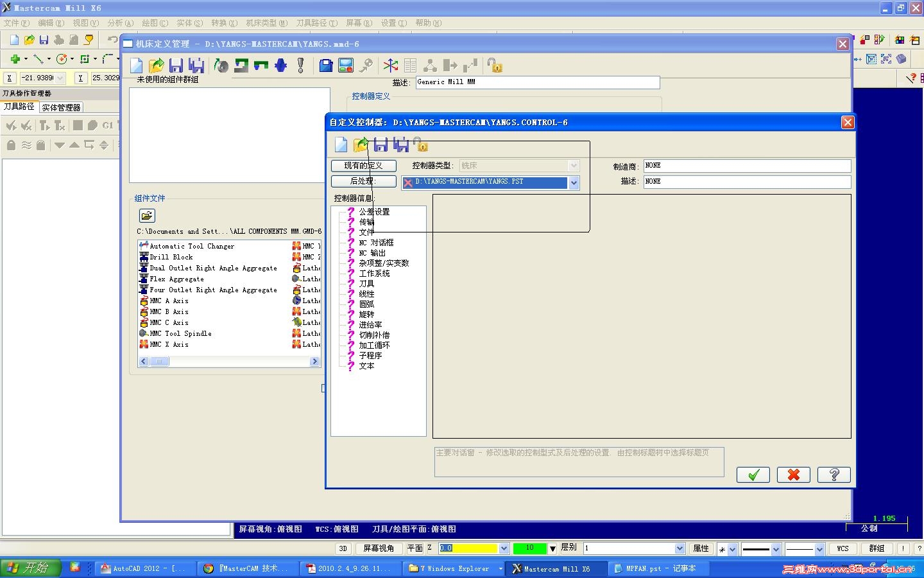Save the control definition file
The image size is (924, 578).
click(381, 145)
